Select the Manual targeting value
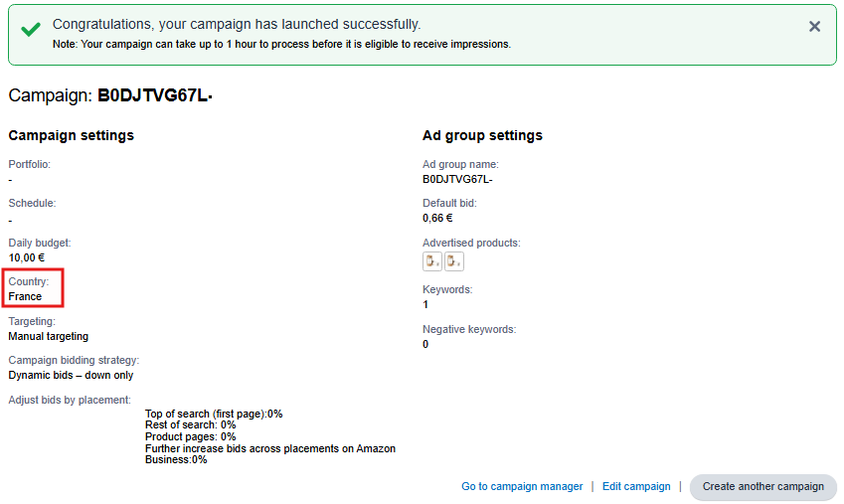 (x=49, y=336)
